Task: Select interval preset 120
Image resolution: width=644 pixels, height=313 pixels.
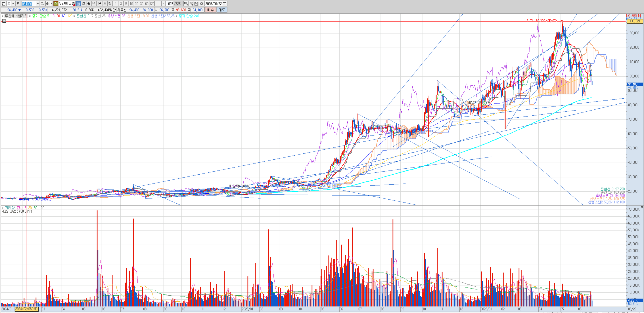Action: [x=152, y=4]
